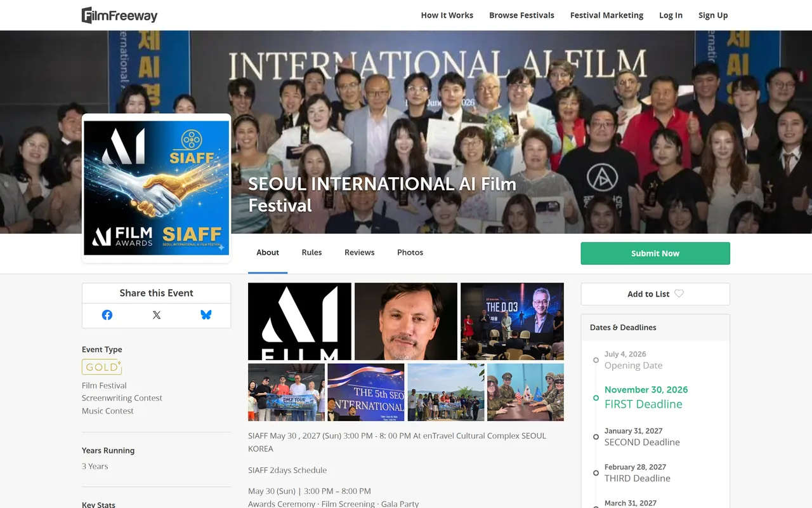Screen dimensions: 812x508
Task: Click Log In link
Action: [x=671, y=15]
